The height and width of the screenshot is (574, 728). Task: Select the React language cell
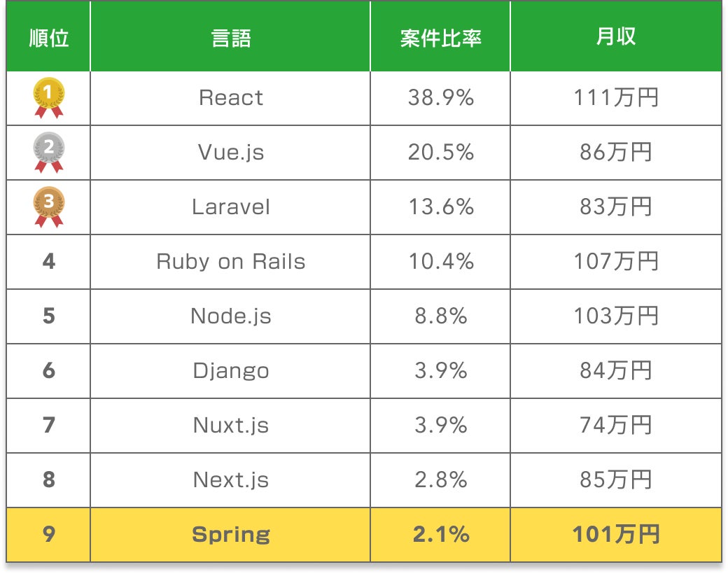(230, 97)
